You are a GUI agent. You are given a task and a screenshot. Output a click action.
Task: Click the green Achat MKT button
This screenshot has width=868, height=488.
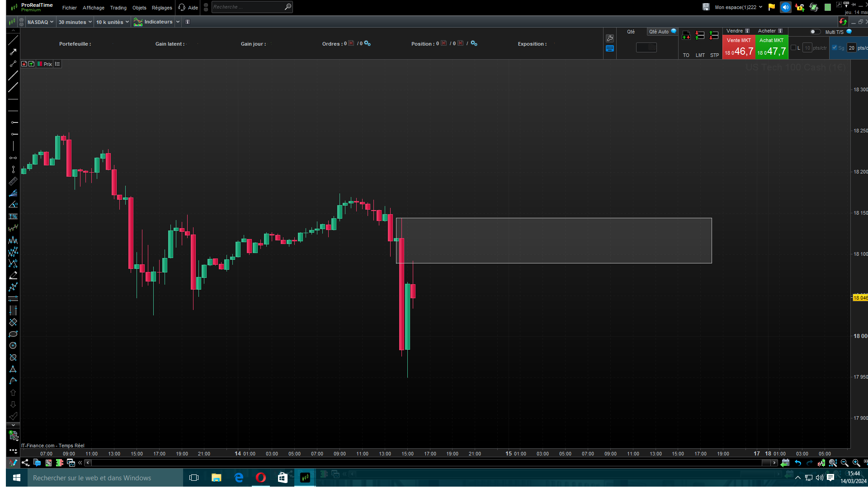[x=772, y=47]
